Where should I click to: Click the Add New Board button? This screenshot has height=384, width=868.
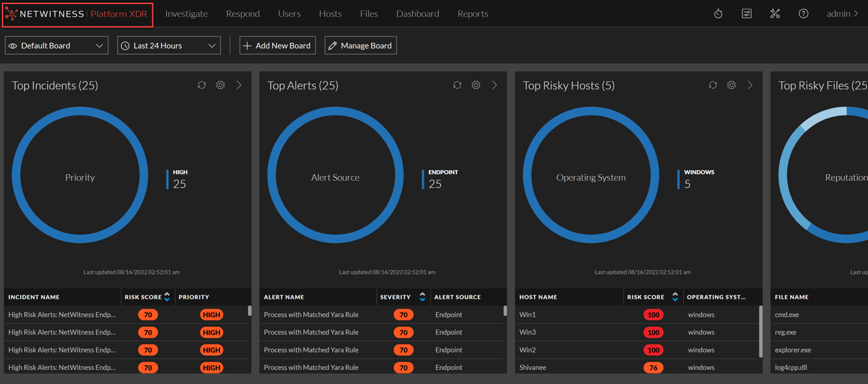(277, 46)
